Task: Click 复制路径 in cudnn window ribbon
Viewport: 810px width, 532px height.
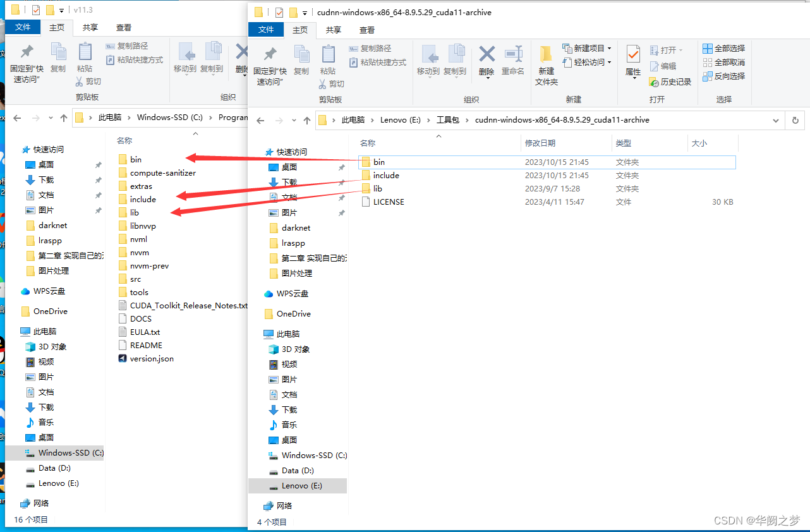Action: 370,48
